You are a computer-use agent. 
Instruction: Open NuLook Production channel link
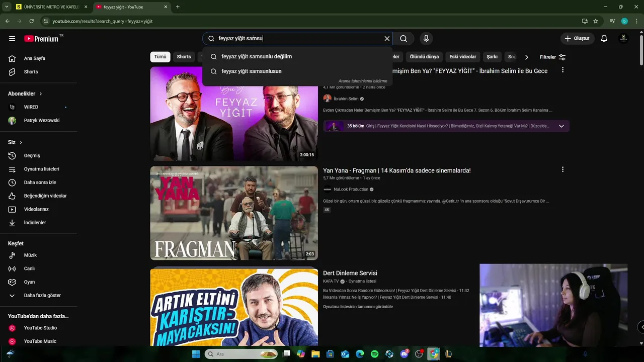(x=351, y=190)
